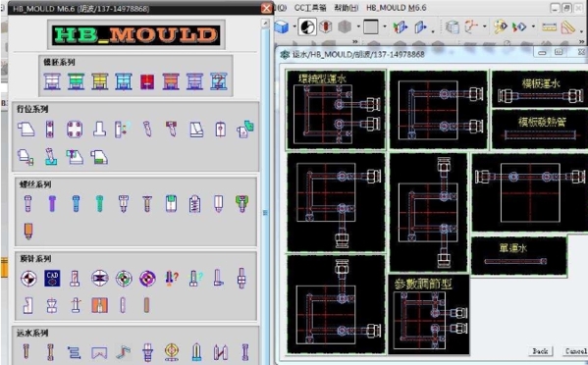Select the solid blue screw icon
Viewport: 588px width, 365px height.
76,203
